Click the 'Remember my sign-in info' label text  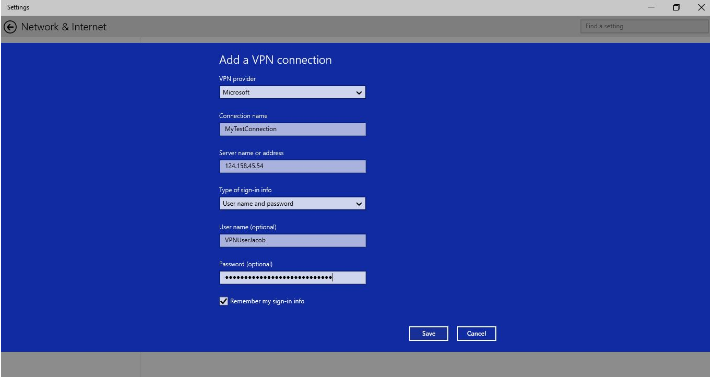pos(267,301)
